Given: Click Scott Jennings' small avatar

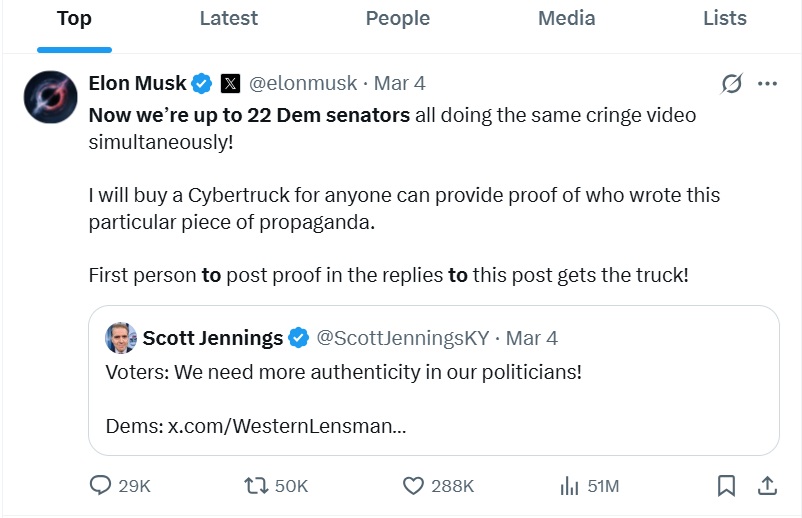Looking at the screenshot, I should pyautogui.click(x=121, y=338).
